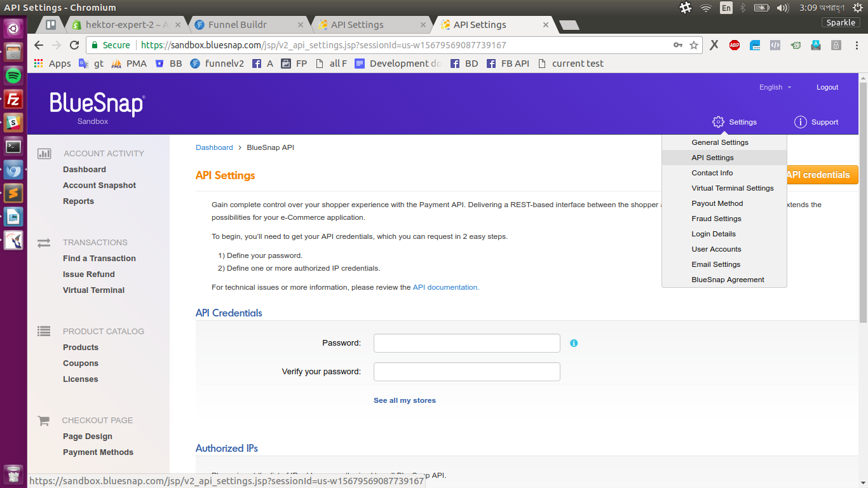Click the Account Activity chart icon
Image resolution: width=868 pixels, height=488 pixels.
tap(44, 153)
